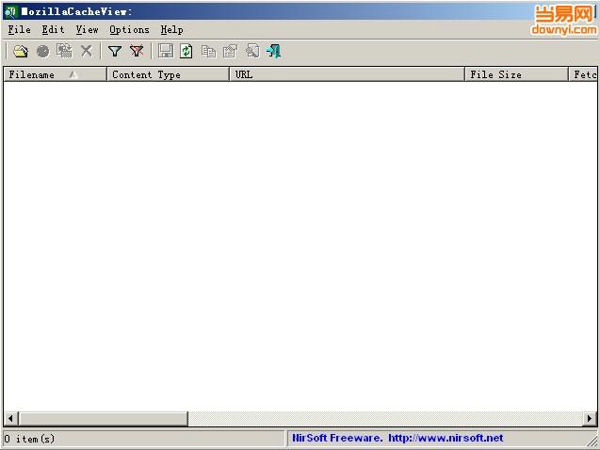
Task: Open the Edit menu
Action: (x=53, y=30)
